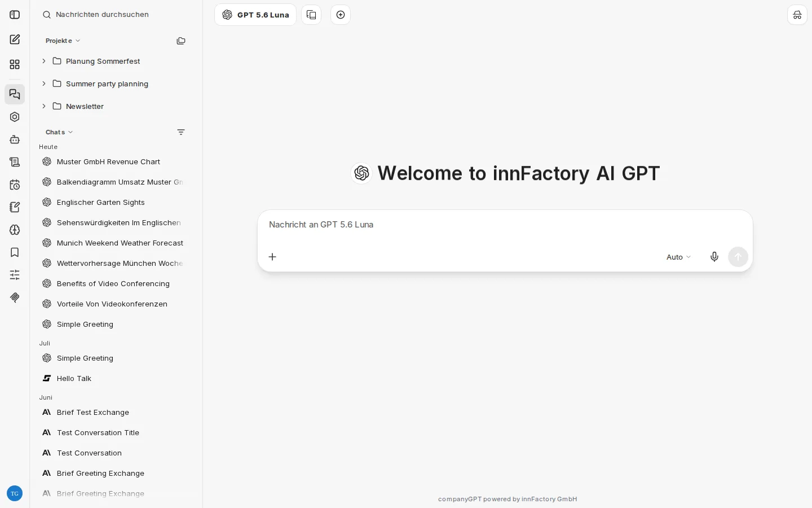Toggle the incognito temporary chat icon
812x508 pixels.
797,15
